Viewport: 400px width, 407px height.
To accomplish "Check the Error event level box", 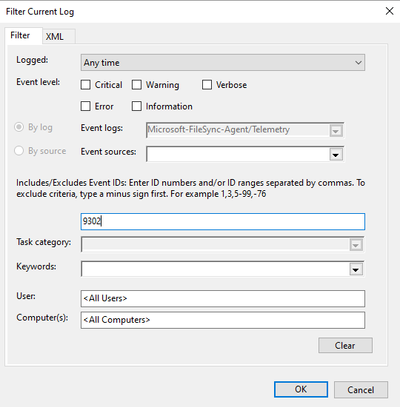I will pyautogui.click(x=86, y=106).
